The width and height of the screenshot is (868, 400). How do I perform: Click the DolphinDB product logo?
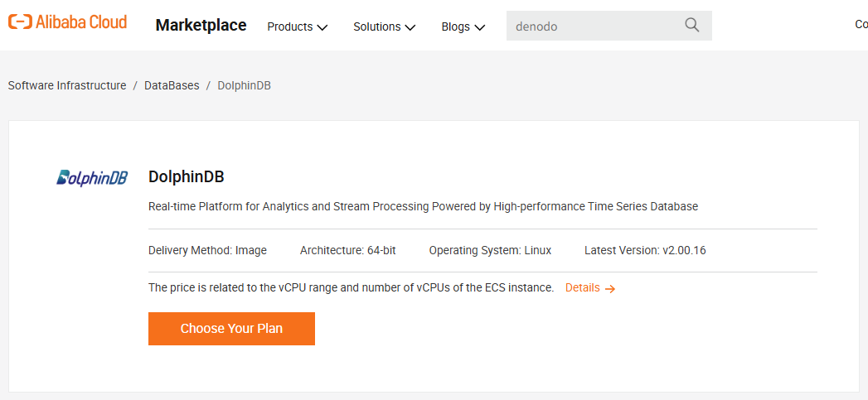tap(92, 177)
